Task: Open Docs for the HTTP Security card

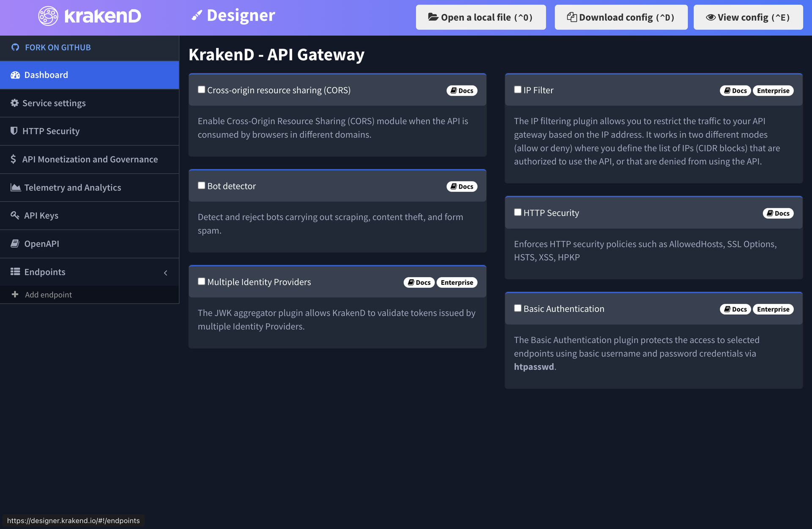Action: [x=778, y=213]
